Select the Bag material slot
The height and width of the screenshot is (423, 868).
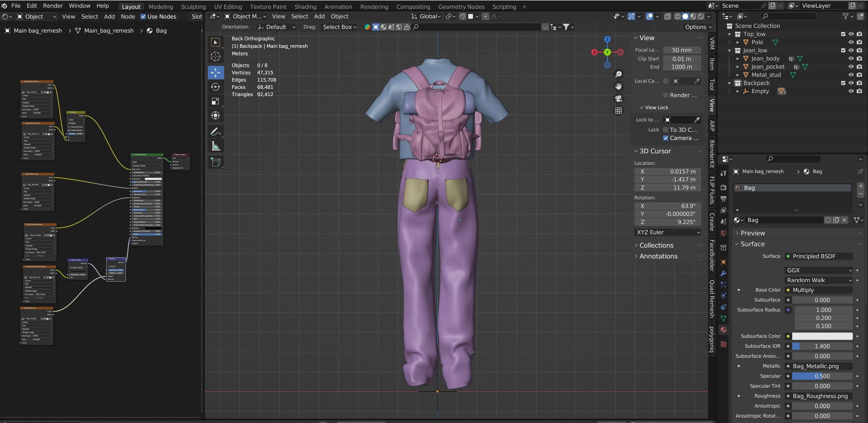point(792,188)
